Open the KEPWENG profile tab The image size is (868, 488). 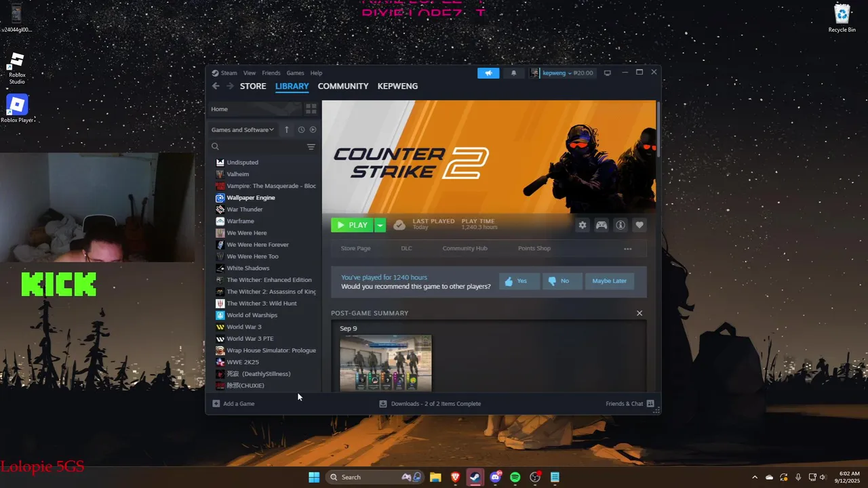click(x=397, y=86)
